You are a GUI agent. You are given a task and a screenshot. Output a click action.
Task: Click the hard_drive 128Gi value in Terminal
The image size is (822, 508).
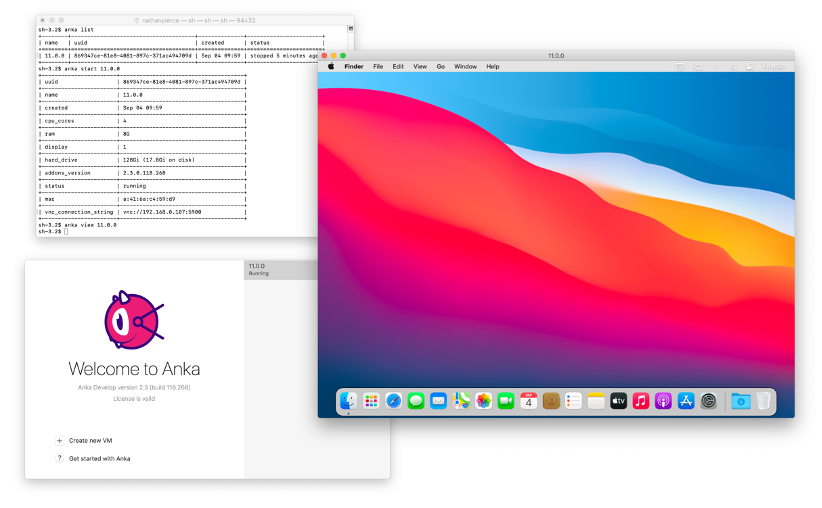[159, 160]
